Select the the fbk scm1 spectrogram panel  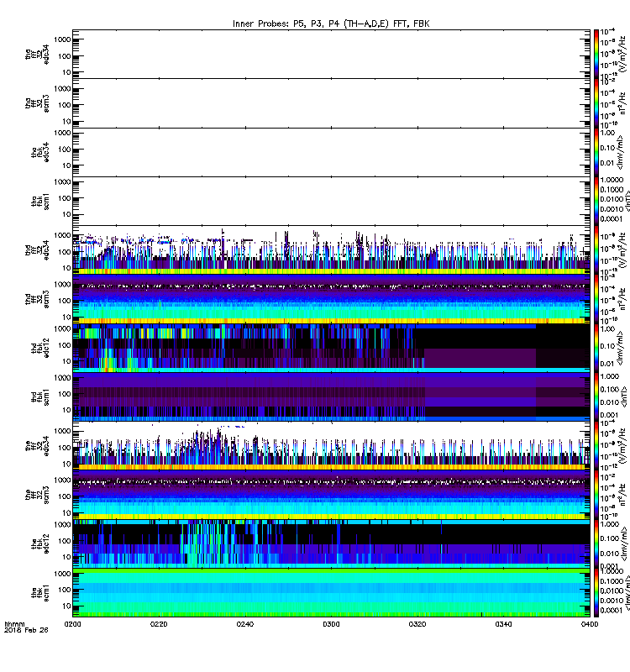331,592
